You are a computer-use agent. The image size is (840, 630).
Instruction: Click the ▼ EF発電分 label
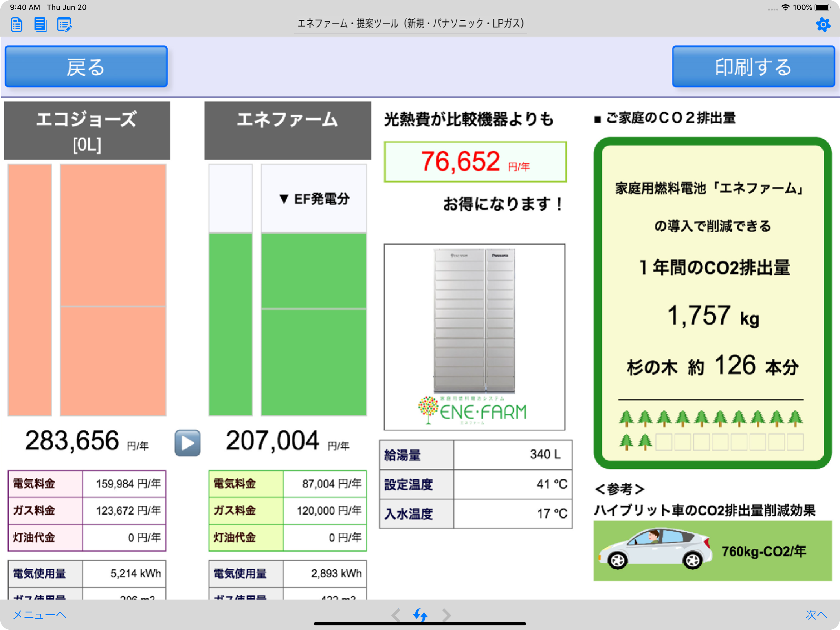coord(314,199)
